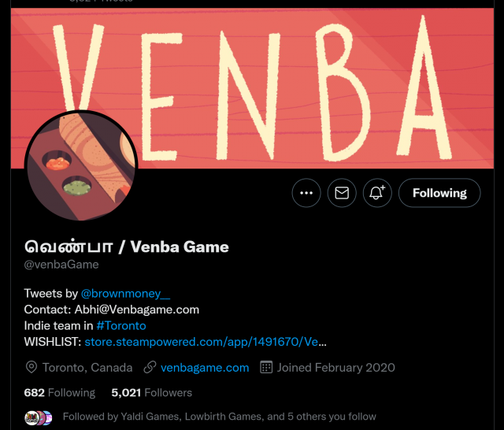Visit the venbagame.com website link
This screenshot has width=504, height=430.
coord(205,367)
